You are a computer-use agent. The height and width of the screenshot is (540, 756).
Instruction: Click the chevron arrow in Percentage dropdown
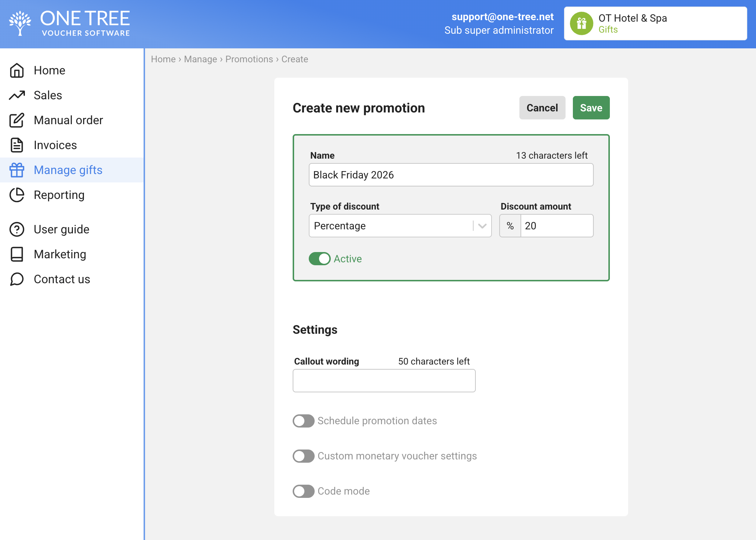[x=482, y=226]
